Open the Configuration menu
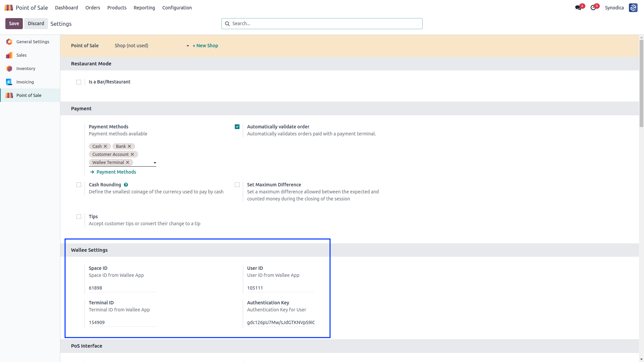The width and height of the screenshot is (644, 362). tap(177, 8)
